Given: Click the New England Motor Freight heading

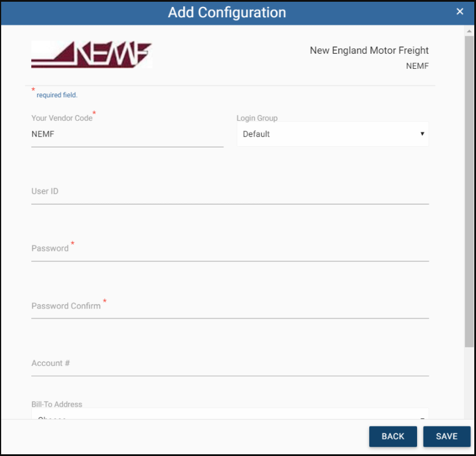Looking at the screenshot, I should (x=369, y=51).
